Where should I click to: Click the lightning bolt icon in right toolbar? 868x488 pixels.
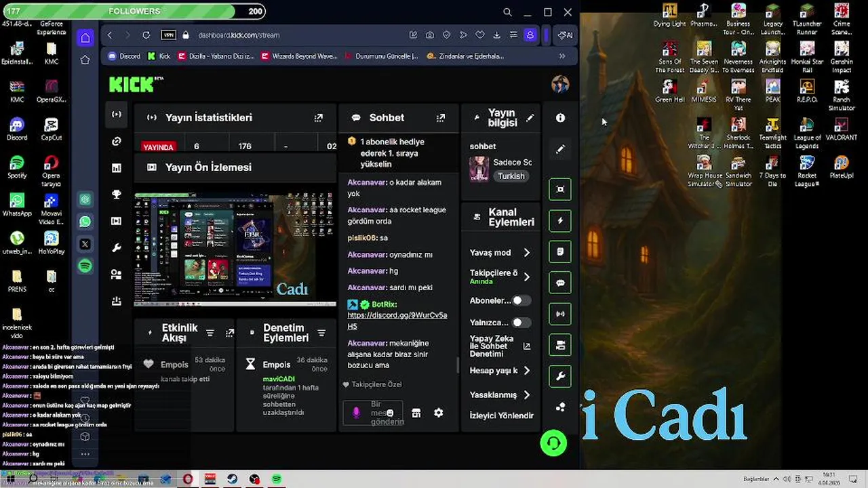pos(560,220)
